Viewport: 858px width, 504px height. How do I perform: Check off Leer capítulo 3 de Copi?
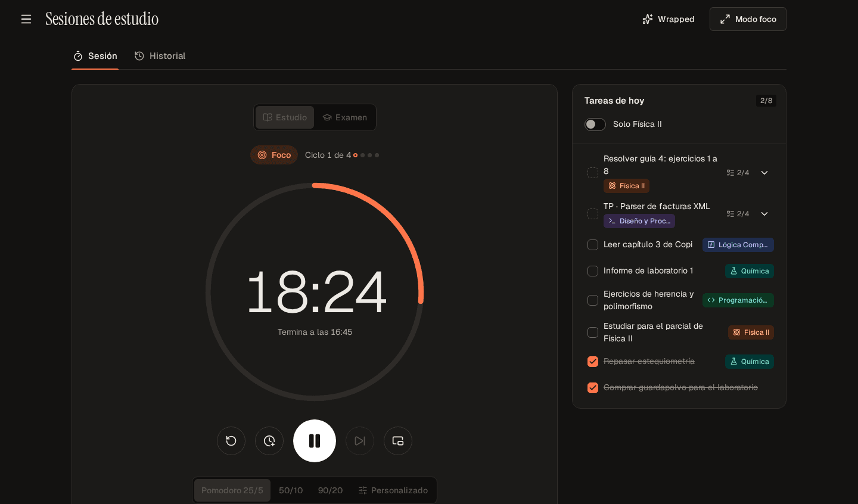point(593,245)
